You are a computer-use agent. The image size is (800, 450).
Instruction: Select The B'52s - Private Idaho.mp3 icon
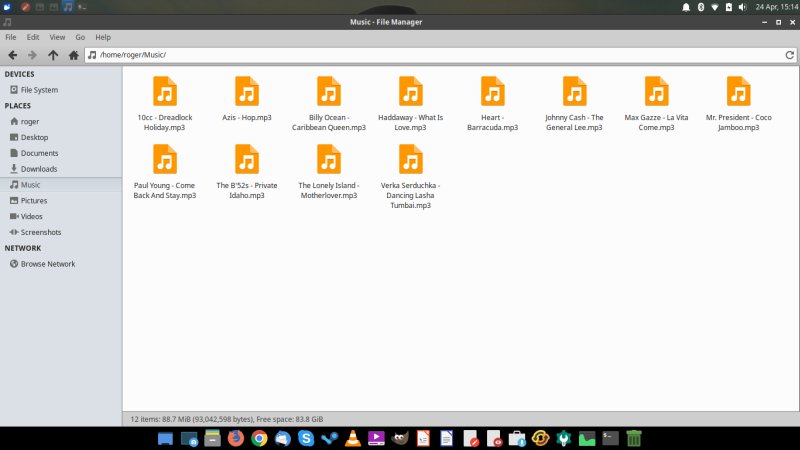coord(247,159)
